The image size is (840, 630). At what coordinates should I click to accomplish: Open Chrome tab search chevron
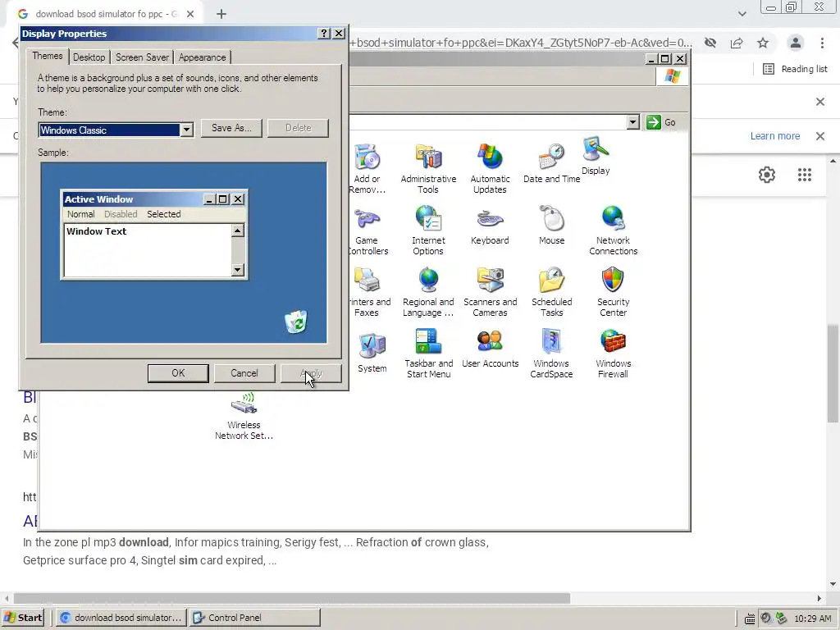click(x=742, y=14)
